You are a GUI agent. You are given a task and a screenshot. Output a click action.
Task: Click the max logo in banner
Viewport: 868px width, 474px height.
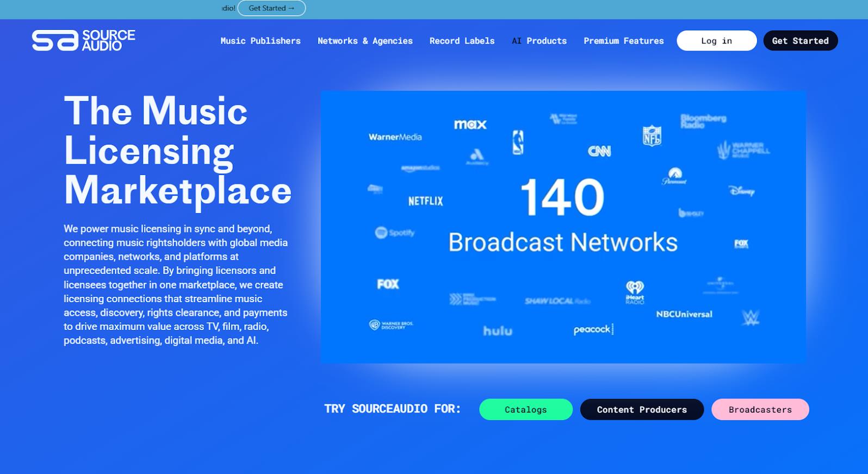click(x=470, y=124)
